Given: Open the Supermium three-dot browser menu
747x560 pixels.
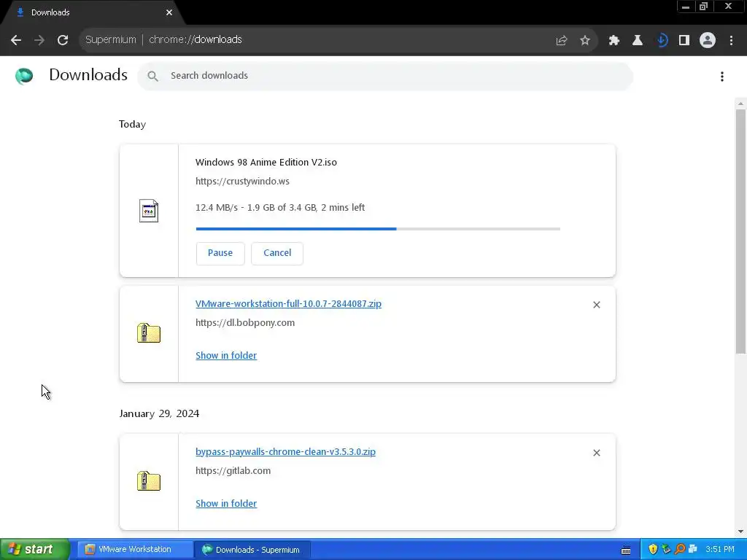Looking at the screenshot, I should pos(731,41).
